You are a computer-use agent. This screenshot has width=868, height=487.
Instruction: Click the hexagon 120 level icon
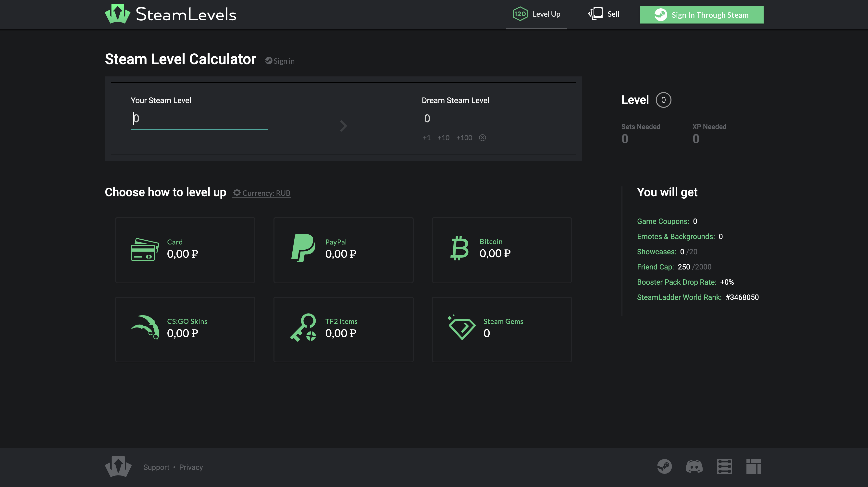coord(520,14)
